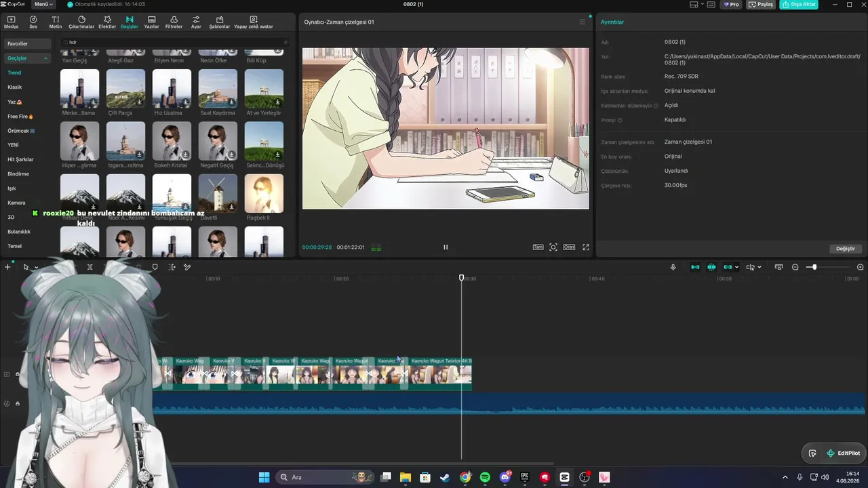868x488 pixels.
Task: Click the marker shield icon
Action: click(x=155, y=267)
